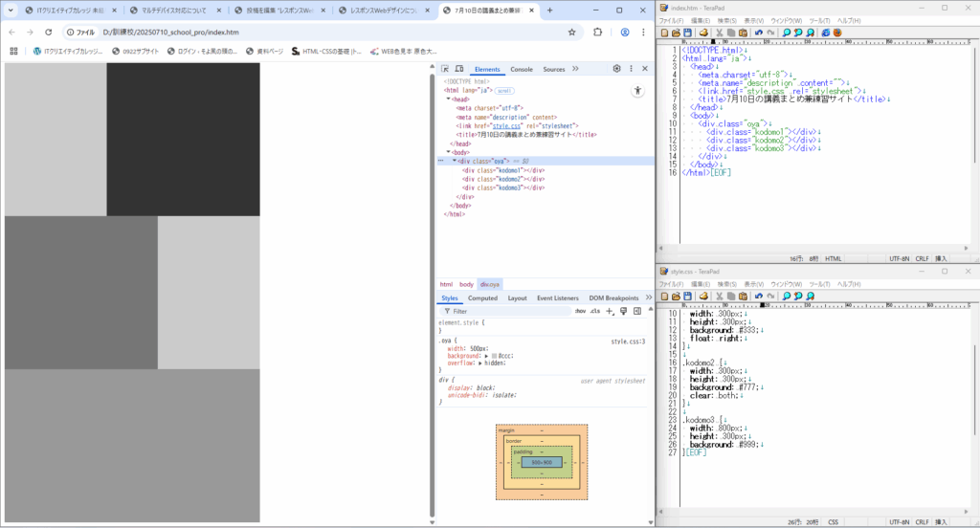Click the open file icon in style.css TeraPad
The image size is (980, 528).
coord(675,297)
